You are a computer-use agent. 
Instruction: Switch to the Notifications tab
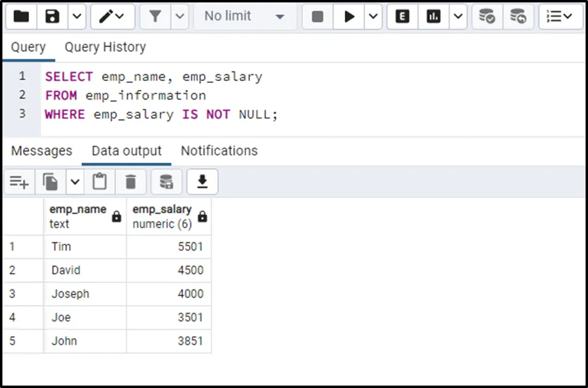219,151
